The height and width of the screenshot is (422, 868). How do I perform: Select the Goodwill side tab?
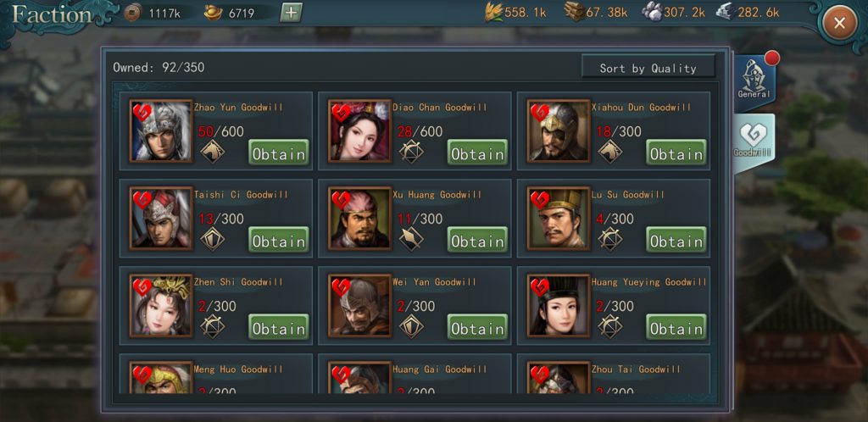754,142
